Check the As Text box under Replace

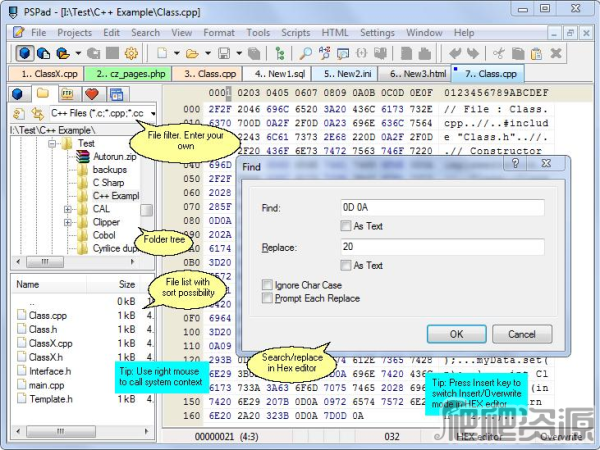[346, 265]
